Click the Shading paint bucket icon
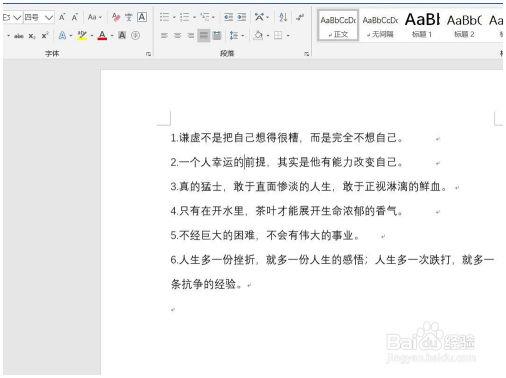 pyautogui.click(x=259, y=35)
